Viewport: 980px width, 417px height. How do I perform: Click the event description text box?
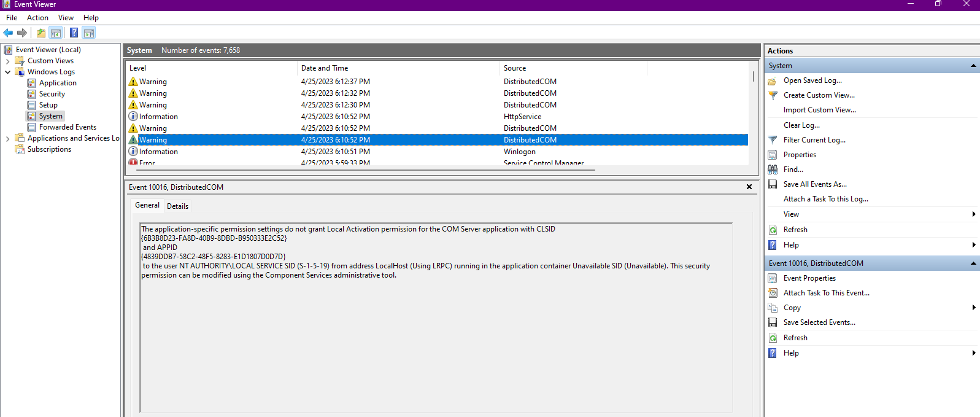tap(436, 318)
